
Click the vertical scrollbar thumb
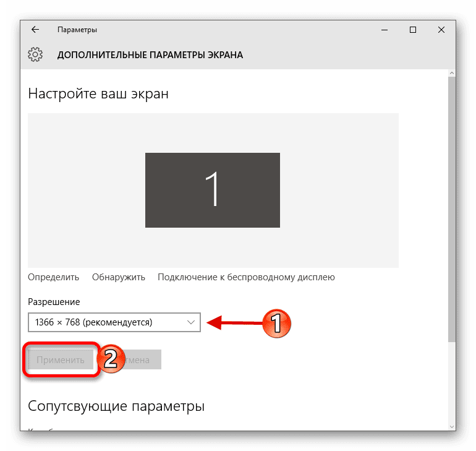click(452, 209)
